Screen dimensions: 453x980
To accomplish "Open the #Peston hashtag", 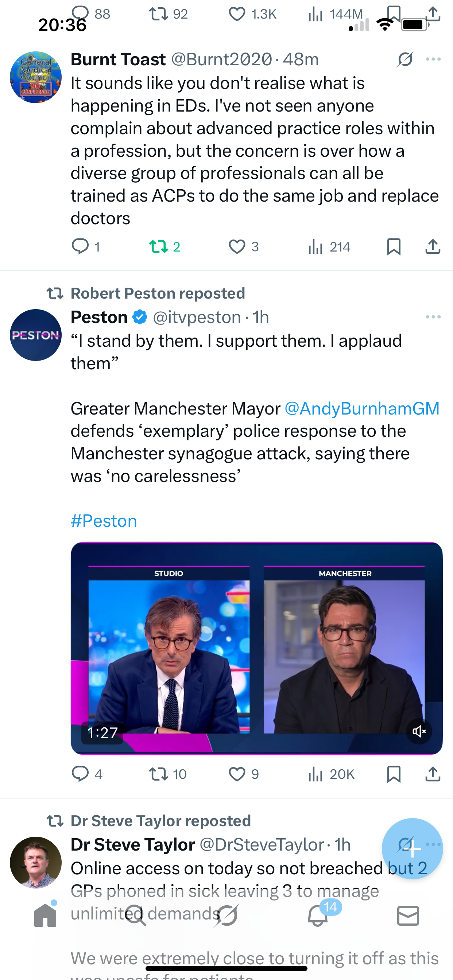I will click(104, 521).
